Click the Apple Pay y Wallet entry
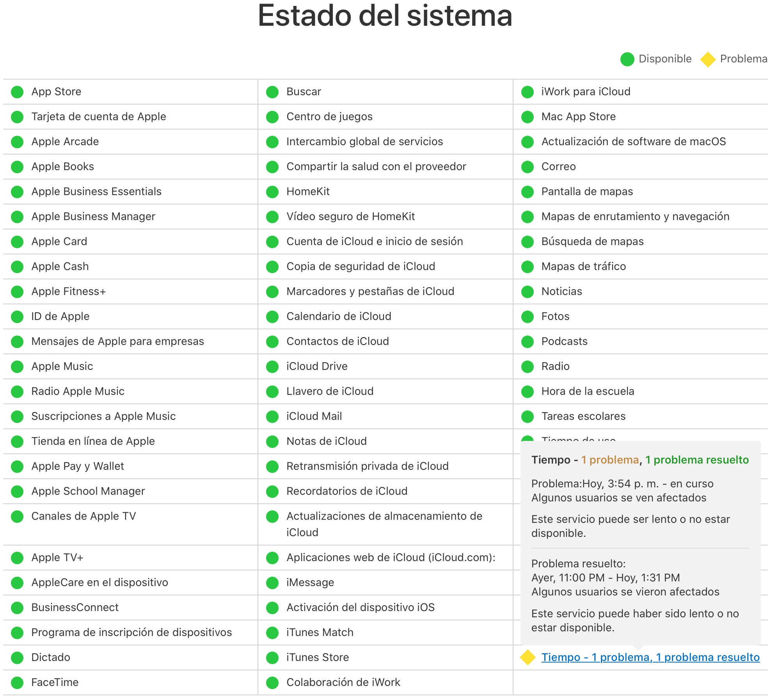 pyautogui.click(x=78, y=466)
